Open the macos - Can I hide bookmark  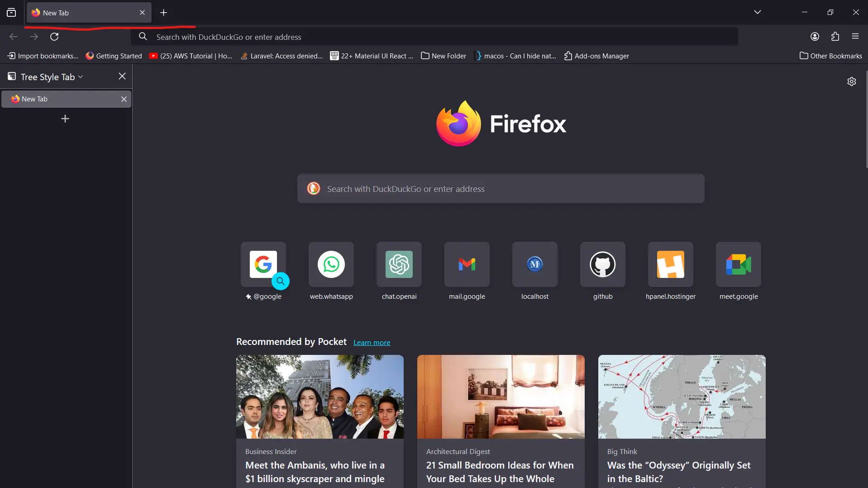tap(515, 56)
